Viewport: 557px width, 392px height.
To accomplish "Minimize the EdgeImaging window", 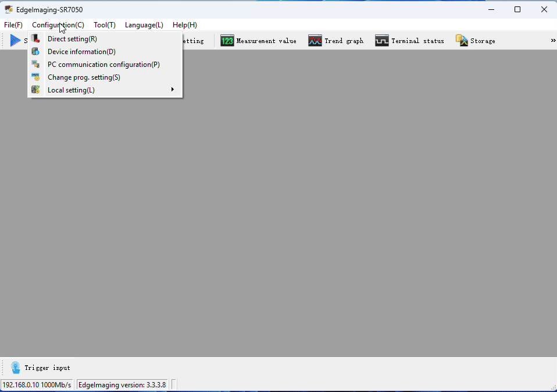I will pyautogui.click(x=491, y=9).
